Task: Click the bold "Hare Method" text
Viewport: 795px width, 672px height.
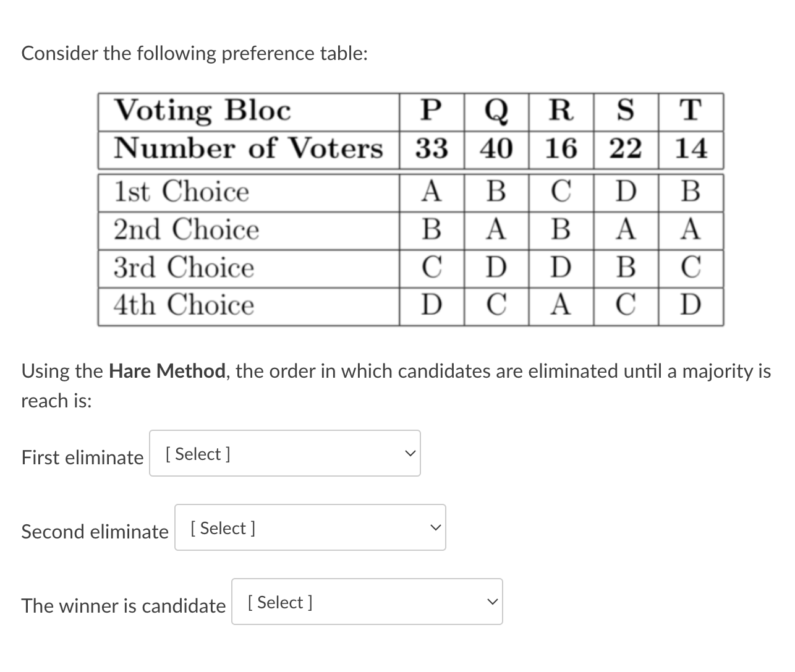Action: [x=167, y=372]
